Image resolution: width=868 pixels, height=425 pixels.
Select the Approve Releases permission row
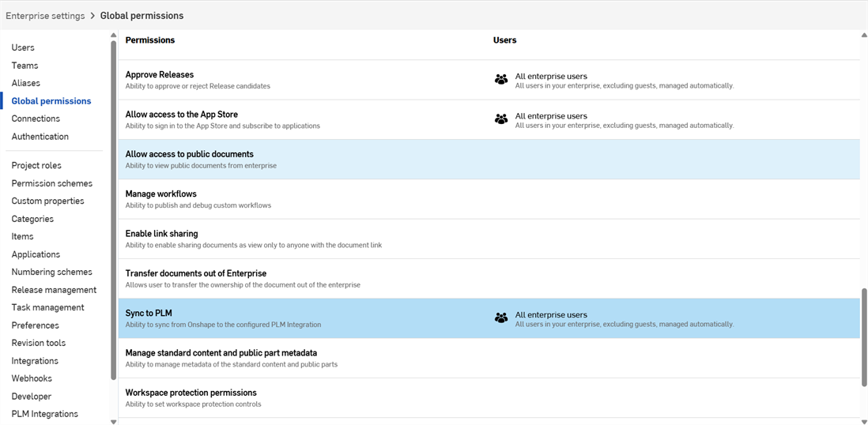click(489, 80)
